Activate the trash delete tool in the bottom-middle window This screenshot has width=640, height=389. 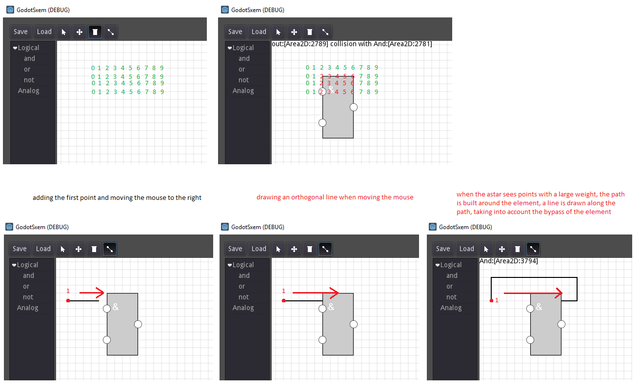tap(309, 249)
